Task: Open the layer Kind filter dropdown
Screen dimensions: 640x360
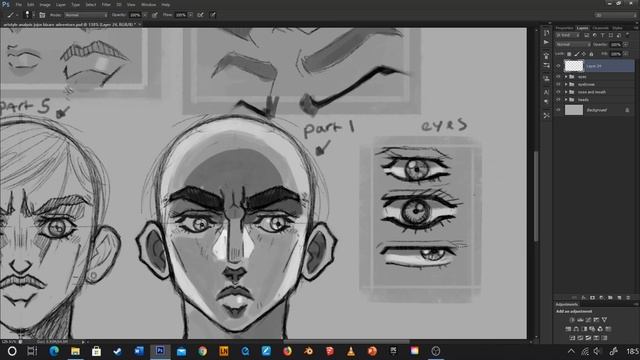Action: (x=568, y=35)
